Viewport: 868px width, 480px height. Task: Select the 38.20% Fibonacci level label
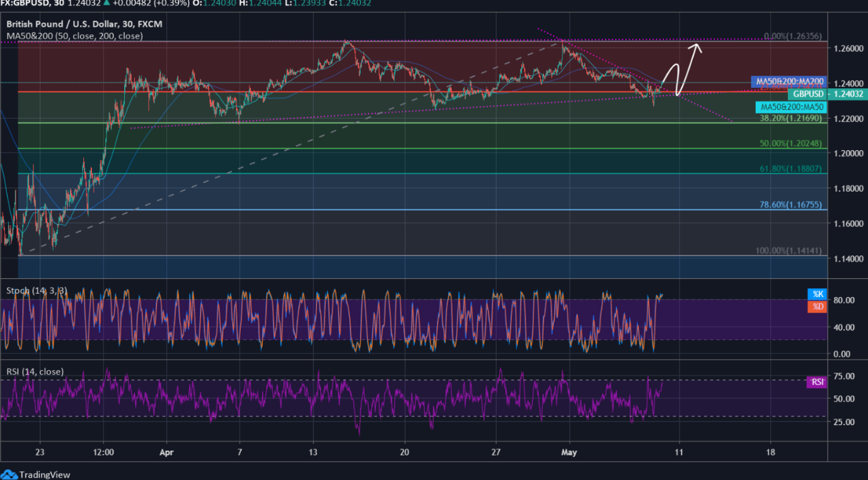pyautogui.click(x=790, y=118)
